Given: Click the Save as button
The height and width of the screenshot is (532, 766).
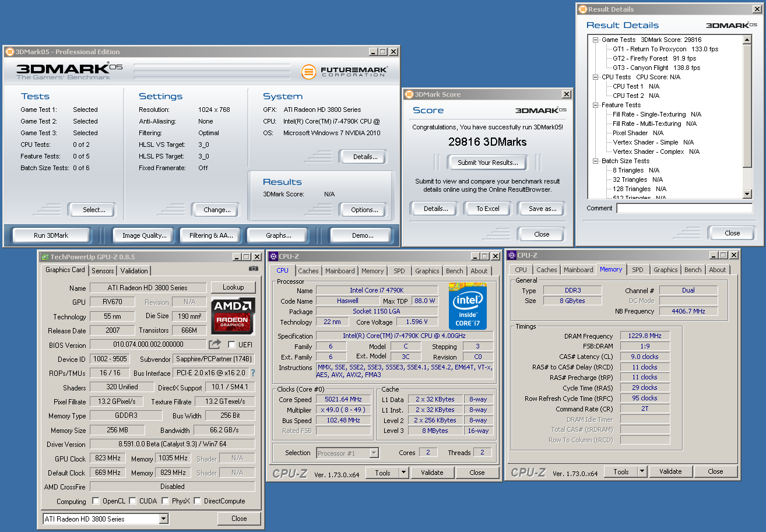Looking at the screenshot, I should pyautogui.click(x=542, y=209).
